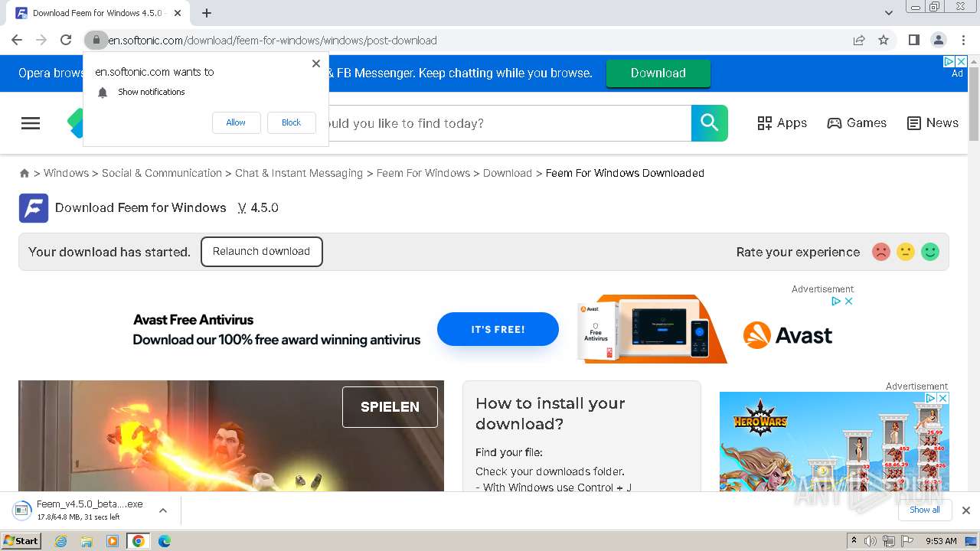Go to home via breadcrumb house icon
Screen dimensions: 980x551
coord(24,174)
